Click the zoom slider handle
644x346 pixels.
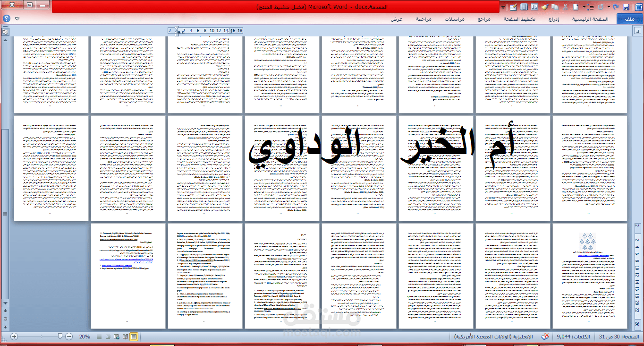click(60, 337)
